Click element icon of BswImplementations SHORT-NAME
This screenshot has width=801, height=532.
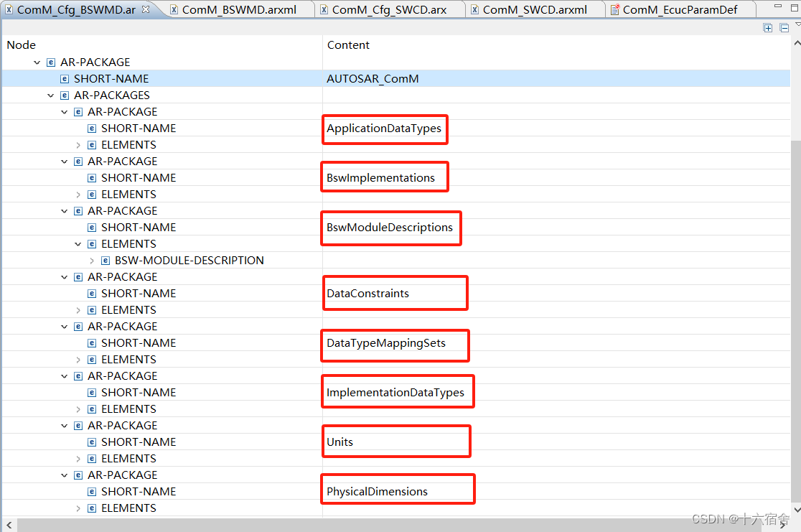[x=92, y=178]
